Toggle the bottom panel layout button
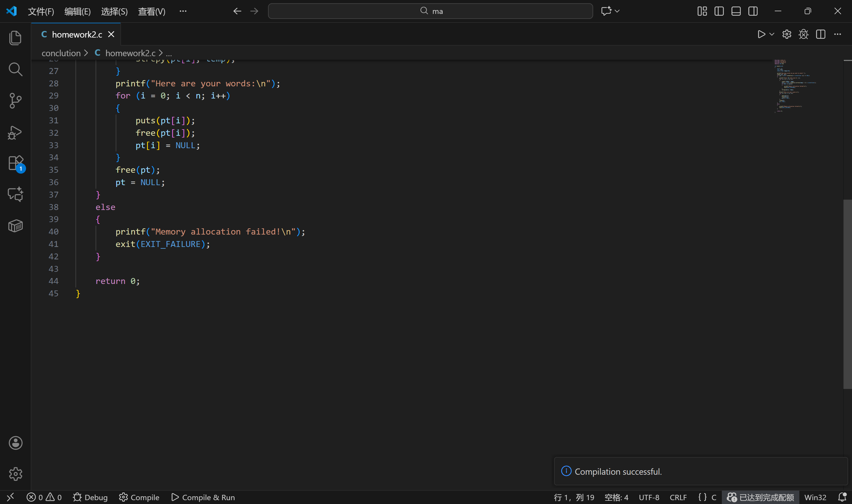852x504 pixels. pos(736,11)
